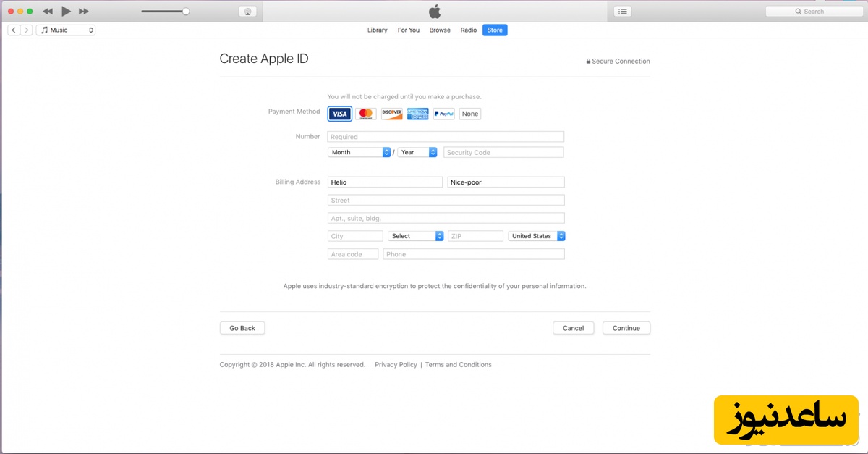Viewport: 868px width, 454px height.
Task: Pick the Discover card option
Action: pyautogui.click(x=391, y=114)
